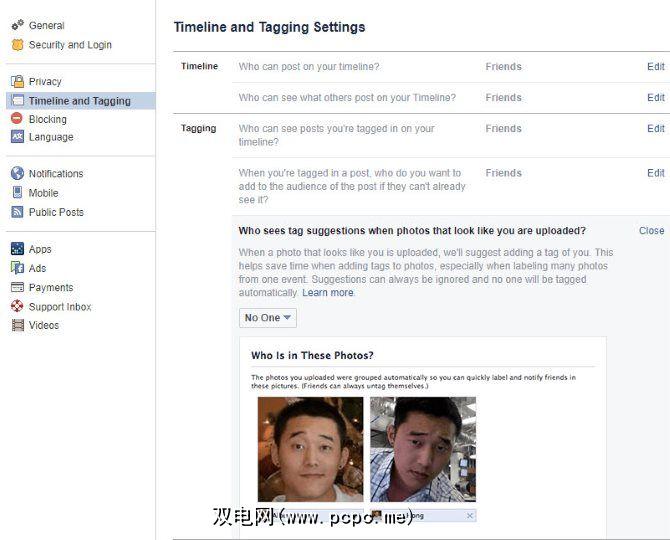
Task: Edit who can post on your timeline
Action: [655, 67]
